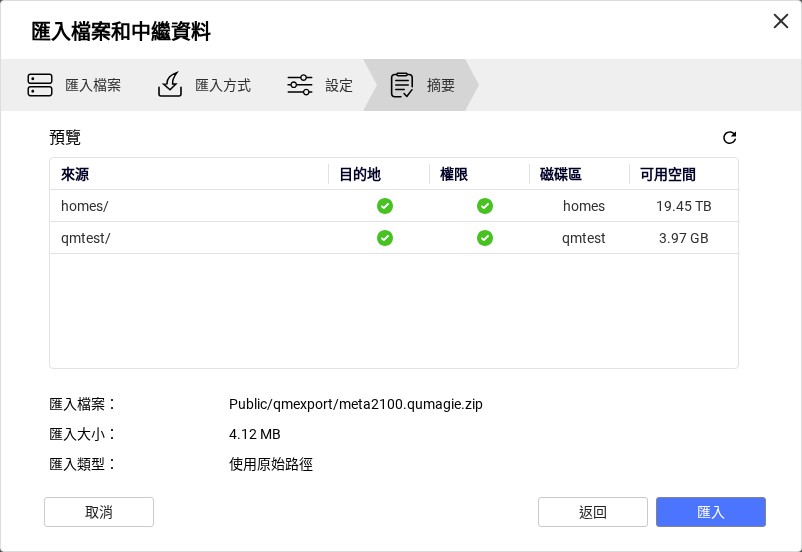Viewport: 802px width, 552px height.
Task: Click the refresh preview icon
Action: (729, 137)
